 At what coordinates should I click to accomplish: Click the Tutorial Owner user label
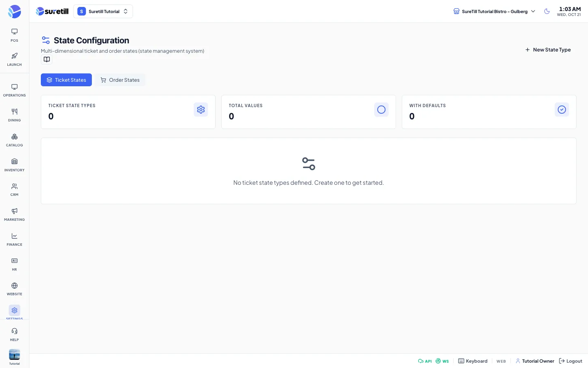tap(535, 361)
